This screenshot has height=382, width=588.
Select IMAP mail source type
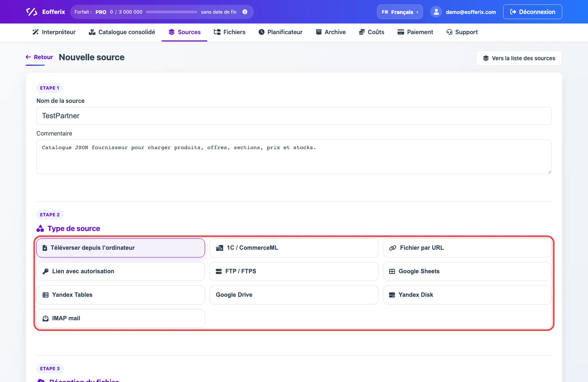coord(121,318)
